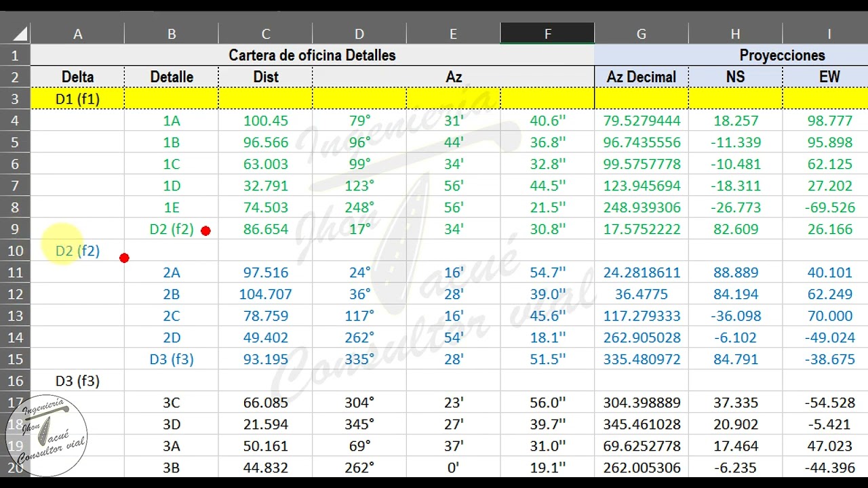Select degrees cell '69°' in row 3A
Image resolution: width=868 pixels, height=488 pixels.
click(x=359, y=445)
